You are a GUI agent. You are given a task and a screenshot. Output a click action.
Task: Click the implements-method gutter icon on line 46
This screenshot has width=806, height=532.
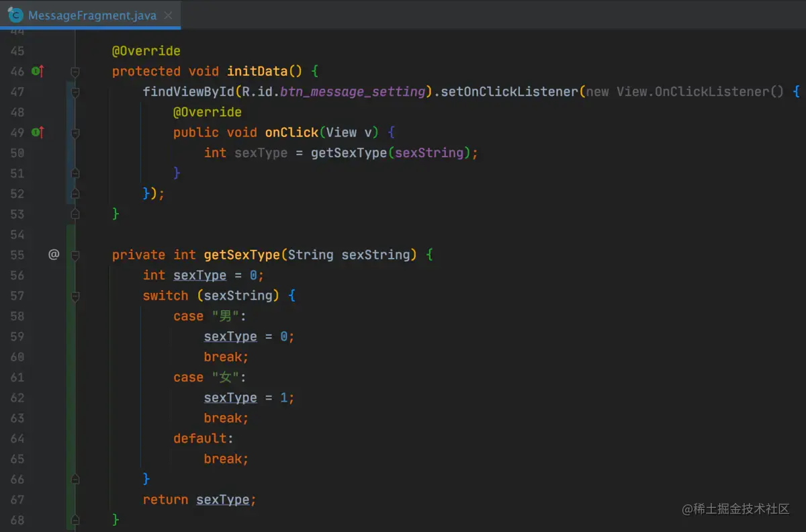[38, 71]
